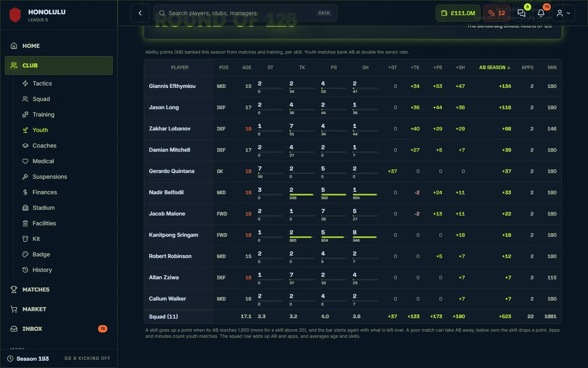Click Kanitpong Sringam's shooting progress bar
Screen dimensions: 588x368
click(x=365, y=237)
